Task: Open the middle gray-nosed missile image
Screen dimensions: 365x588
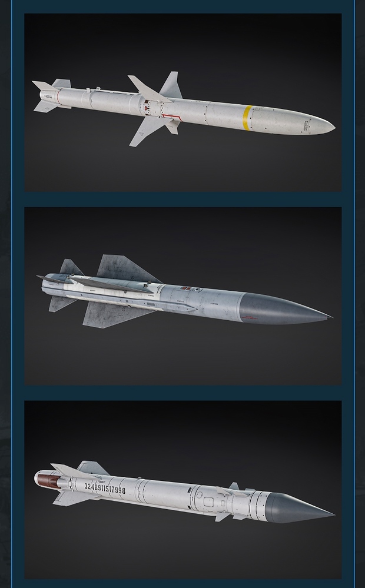Action: (182, 296)
